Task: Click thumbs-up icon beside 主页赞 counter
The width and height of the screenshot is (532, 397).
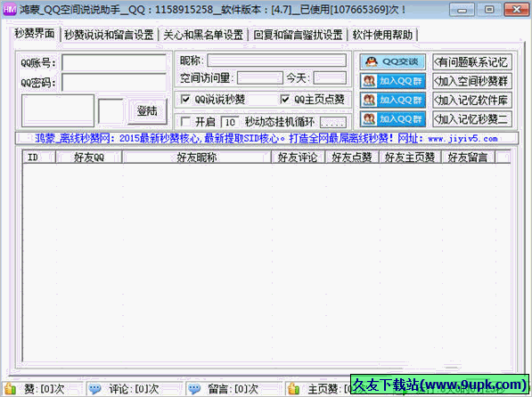Action: click(x=293, y=388)
